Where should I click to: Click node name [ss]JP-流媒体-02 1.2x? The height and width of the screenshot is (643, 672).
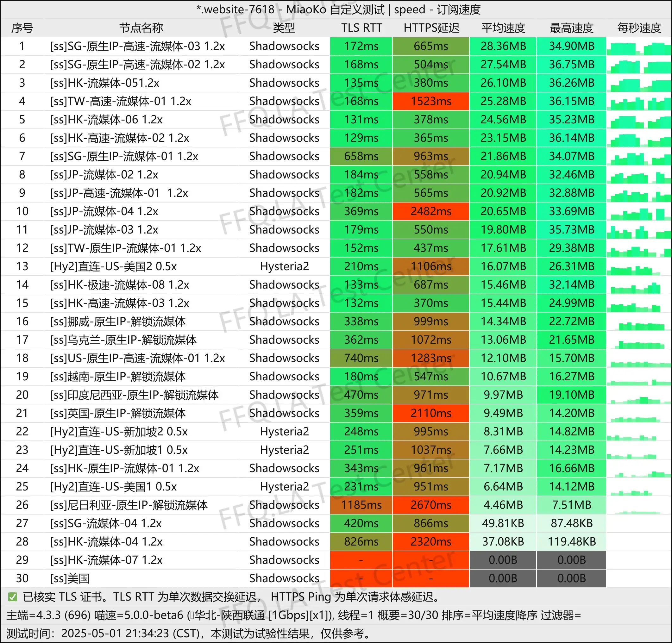click(104, 175)
